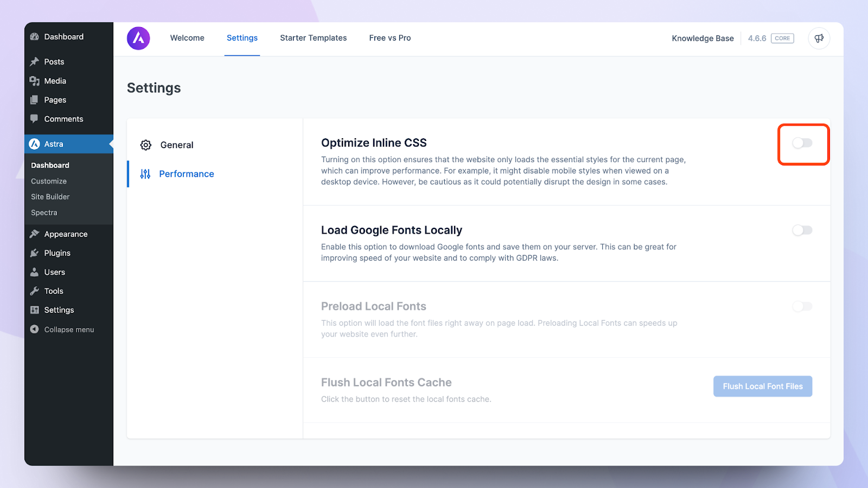This screenshot has height=488, width=868.
Task: Toggle the Preload Local Fonts switch
Action: pyautogui.click(x=802, y=306)
